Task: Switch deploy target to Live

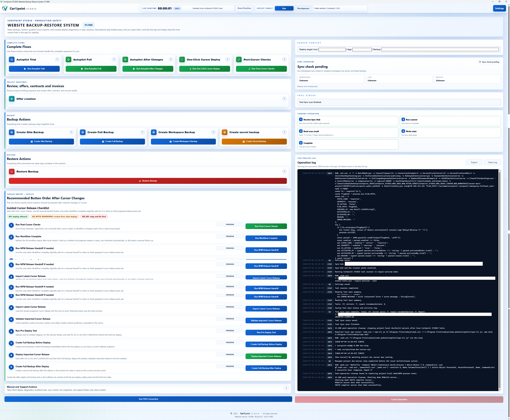Action: click(284, 8)
